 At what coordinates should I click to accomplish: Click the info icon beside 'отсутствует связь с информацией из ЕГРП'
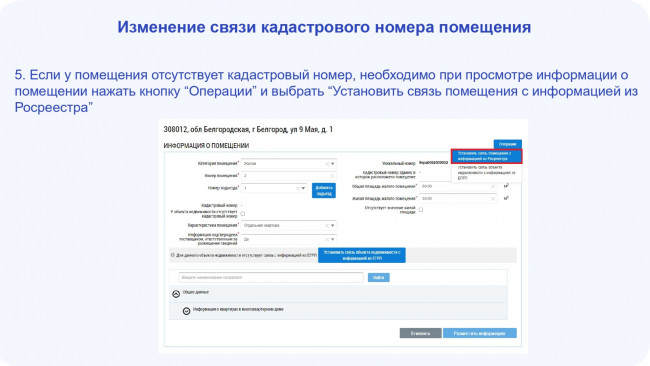173,255
